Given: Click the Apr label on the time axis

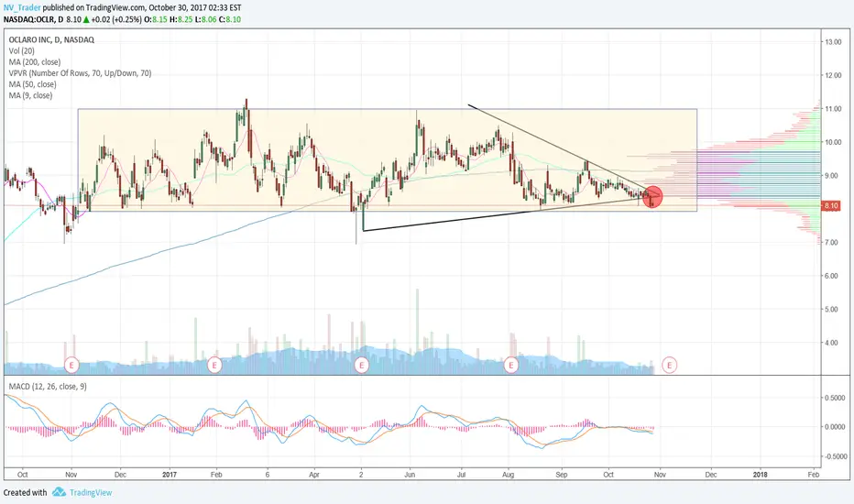Looking at the screenshot, I should coord(314,475).
